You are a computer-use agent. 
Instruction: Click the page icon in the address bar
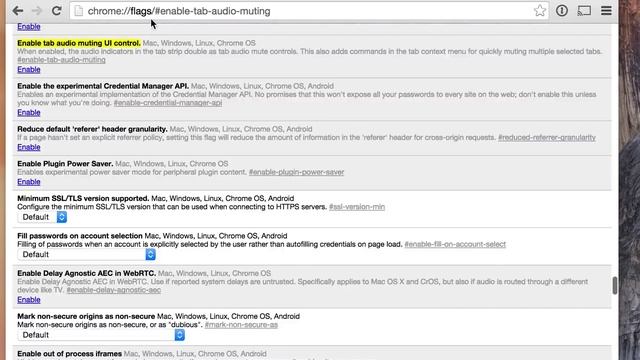(x=79, y=11)
